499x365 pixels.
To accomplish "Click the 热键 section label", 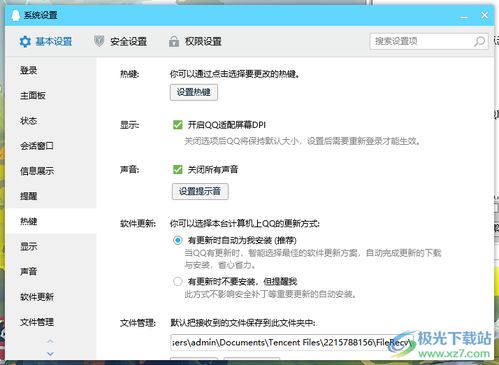I will tap(130, 74).
